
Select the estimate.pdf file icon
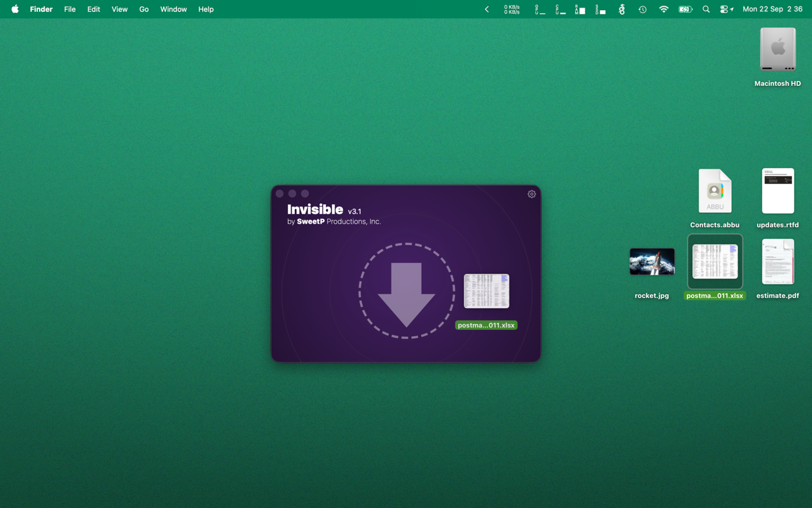778,262
